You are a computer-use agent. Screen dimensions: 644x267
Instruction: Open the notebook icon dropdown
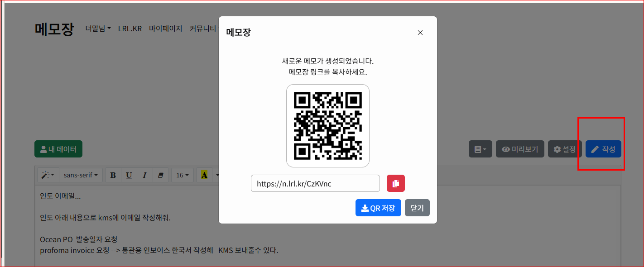click(x=480, y=149)
